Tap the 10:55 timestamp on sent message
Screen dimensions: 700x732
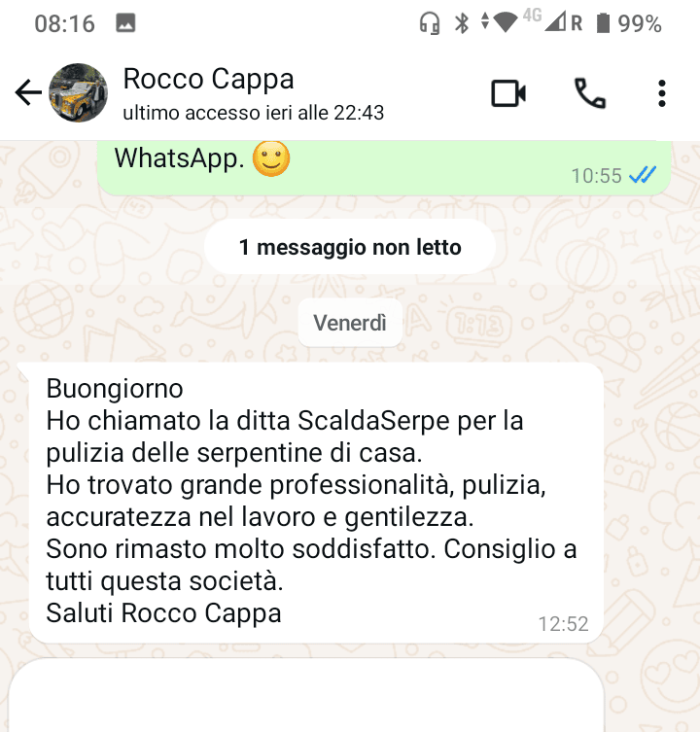pyautogui.click(x=596, y=176)
